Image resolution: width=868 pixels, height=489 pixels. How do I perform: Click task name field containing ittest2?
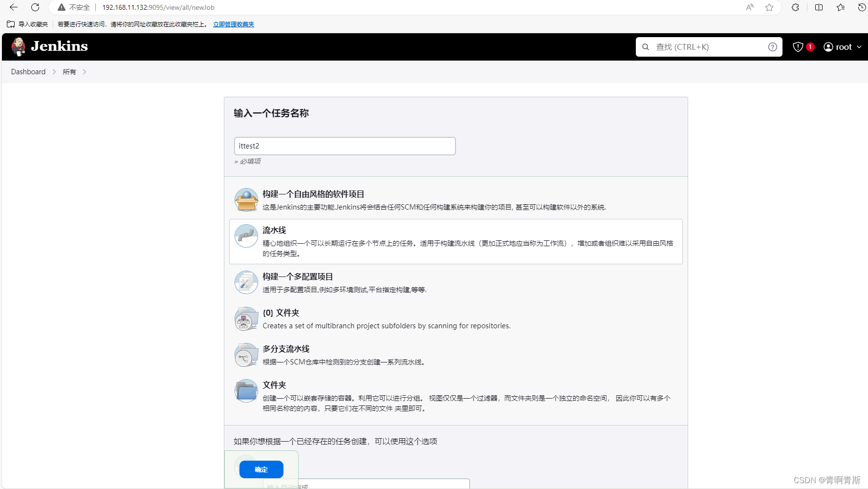pyautogui.click(x=345, y=146)
